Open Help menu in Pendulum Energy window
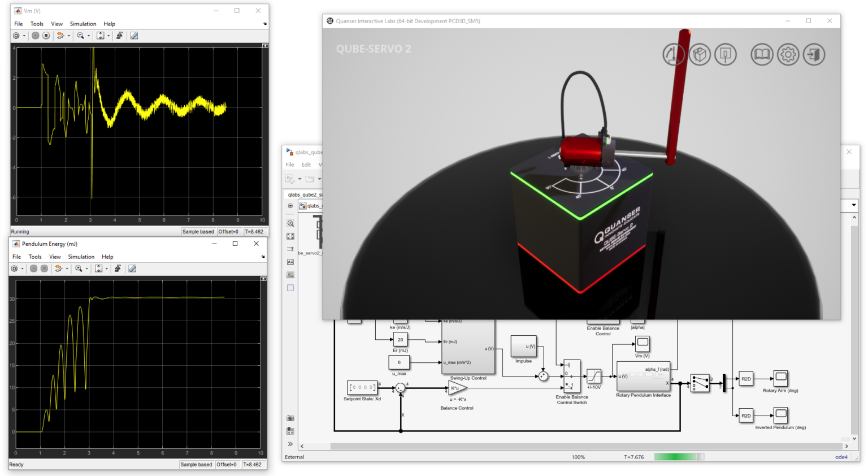Screen dimensions: 868x476 [x=107, y=257]
